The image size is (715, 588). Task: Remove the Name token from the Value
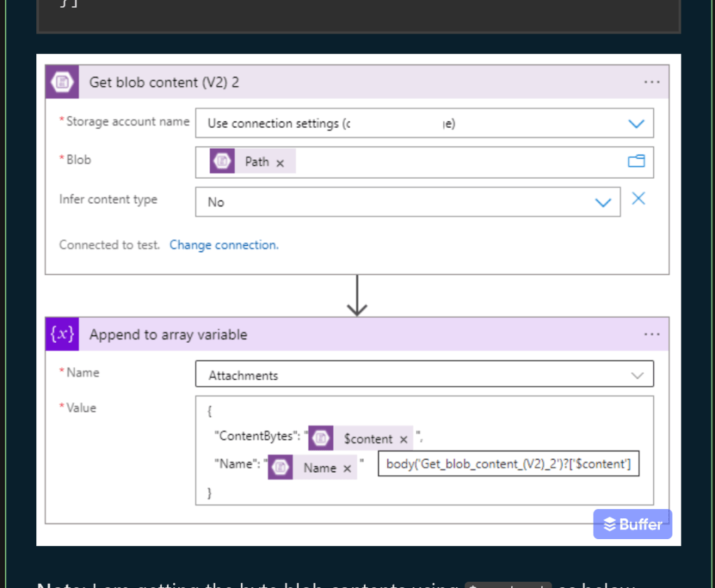click(347, 469)
